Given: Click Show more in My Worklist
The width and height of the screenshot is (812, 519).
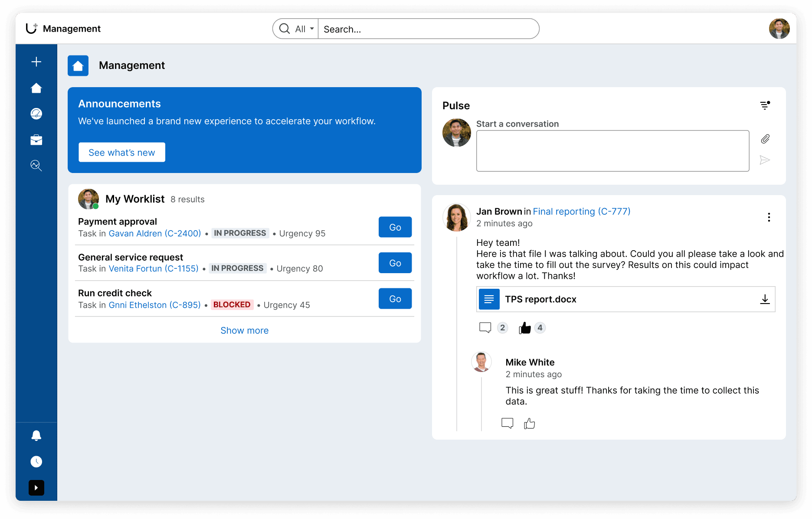Looking at the screenshot, I should (x=245, y=330).
